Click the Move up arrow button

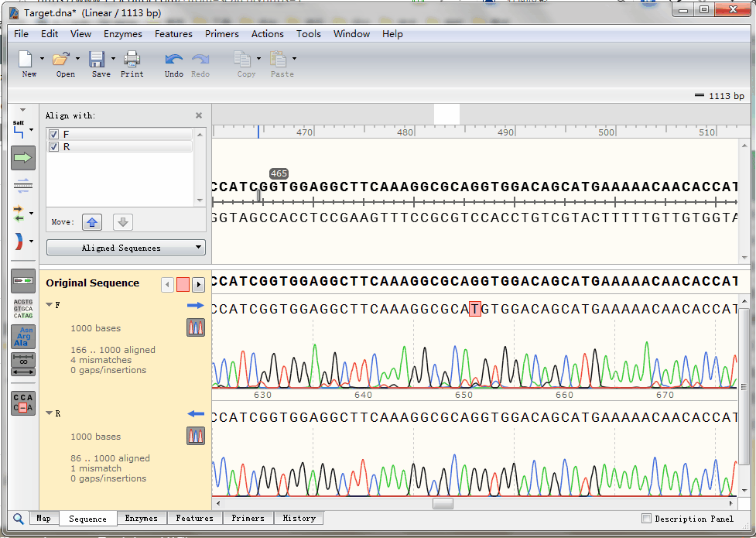coord(92,222)
